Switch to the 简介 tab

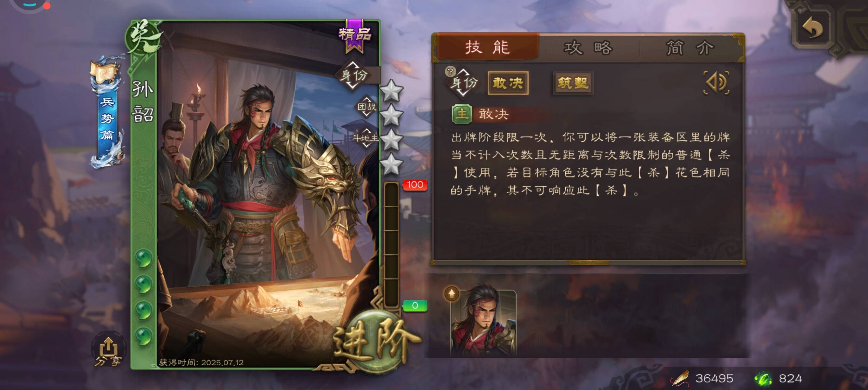click(690, 47)
